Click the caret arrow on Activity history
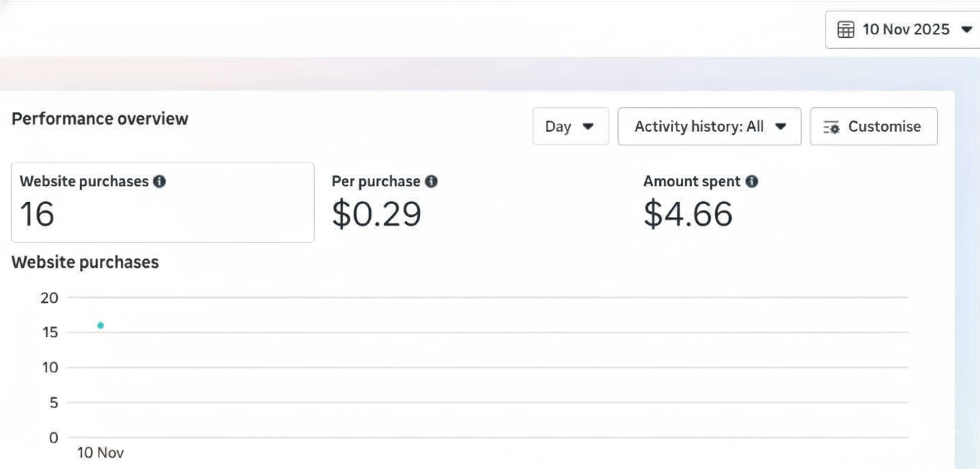 pyautogui.click(x=781, y=127)
